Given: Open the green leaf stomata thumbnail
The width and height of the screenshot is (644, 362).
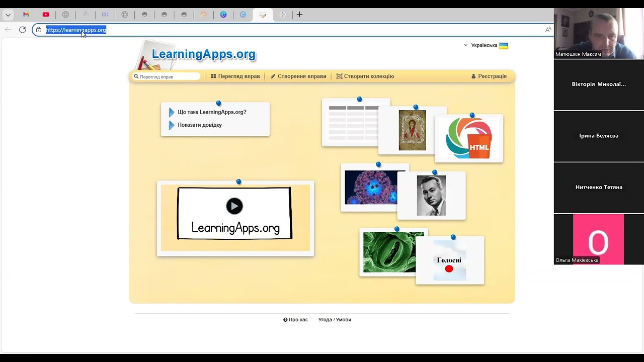Looking at the screenshot, I should (389, 252).
